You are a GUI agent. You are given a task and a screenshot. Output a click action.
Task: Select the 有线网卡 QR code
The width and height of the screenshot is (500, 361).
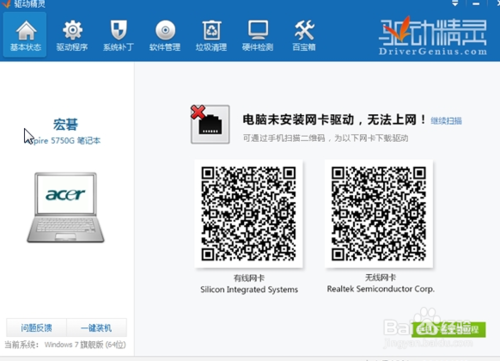(249, 214)
